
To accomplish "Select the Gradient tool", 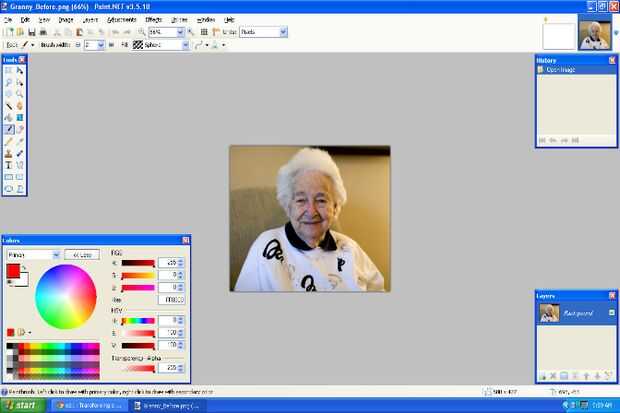I will (19, 118).
